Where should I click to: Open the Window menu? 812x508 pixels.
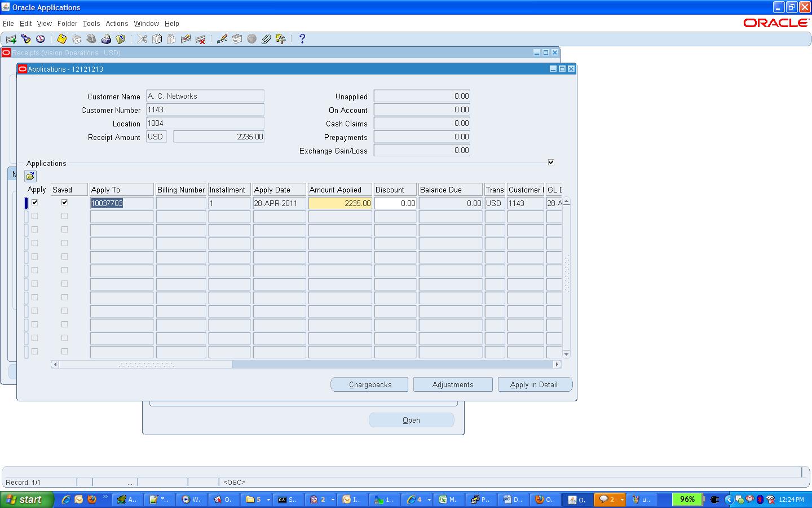[x=147, y=24]
